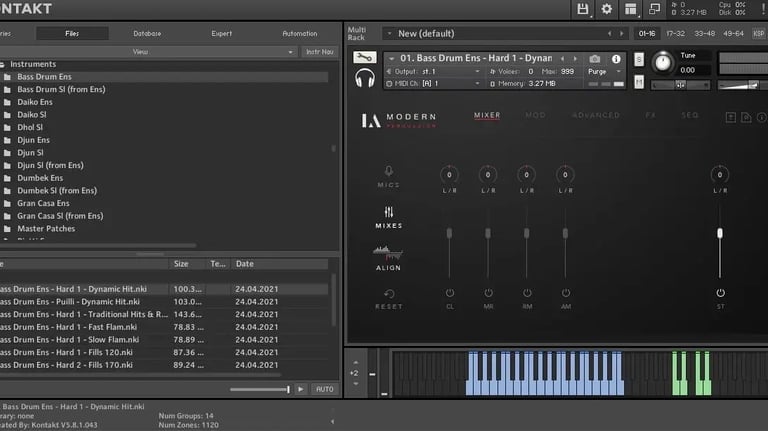Open the Multi Rack preset dropdown arrow
Image resolution: width=768 pixels, height=431 pixels.
(389, 34)
